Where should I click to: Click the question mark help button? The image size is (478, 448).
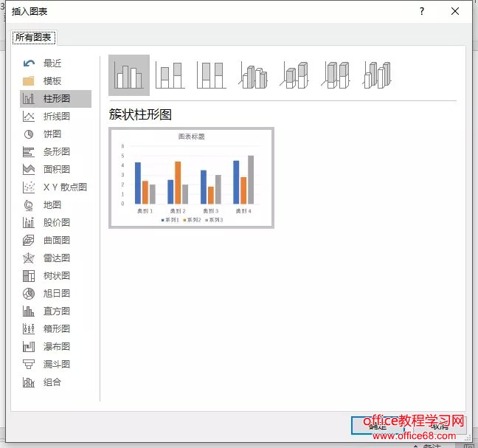click(422, 11)
